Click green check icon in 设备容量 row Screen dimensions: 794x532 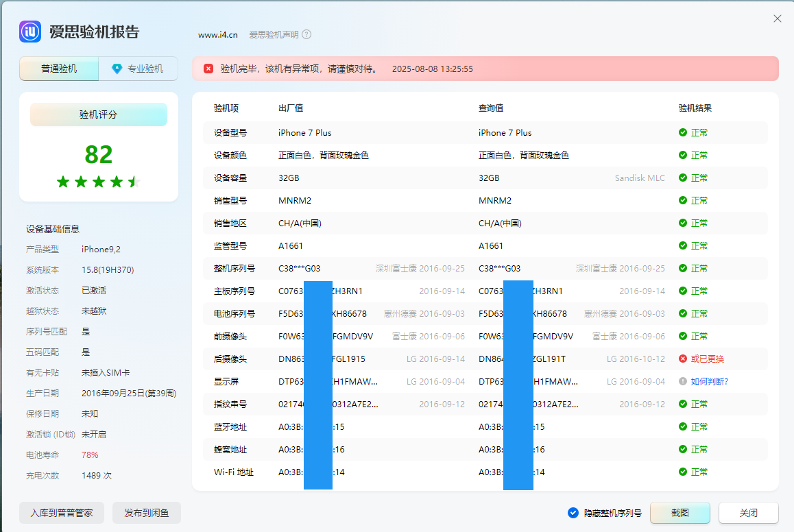click(x=683, y=178)
